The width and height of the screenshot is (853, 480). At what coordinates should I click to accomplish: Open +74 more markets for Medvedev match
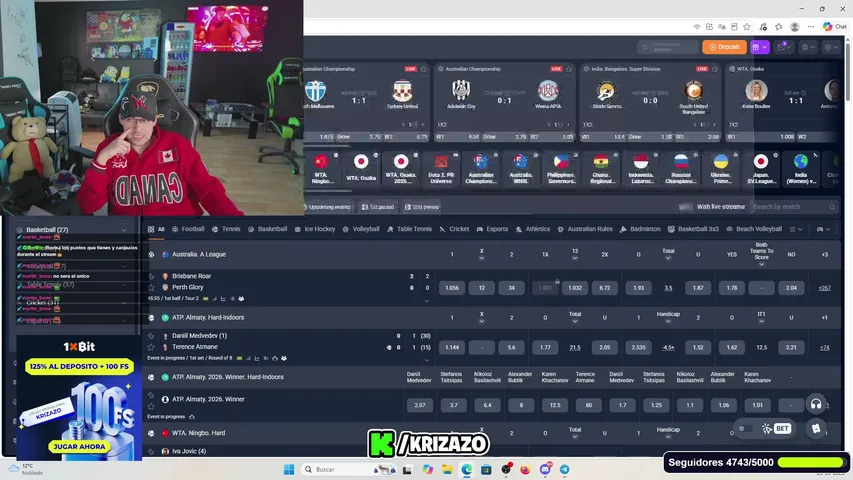tap(825, 347)
